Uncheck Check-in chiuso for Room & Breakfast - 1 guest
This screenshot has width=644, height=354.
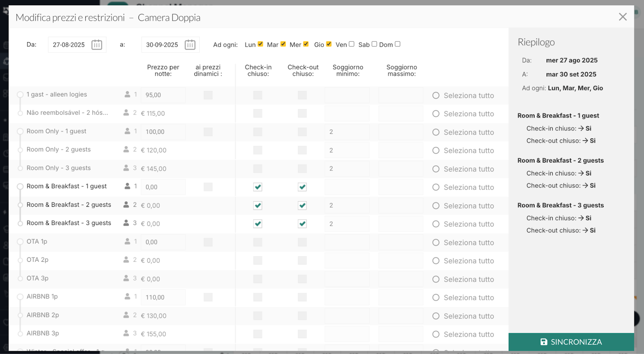pos(258,187)
